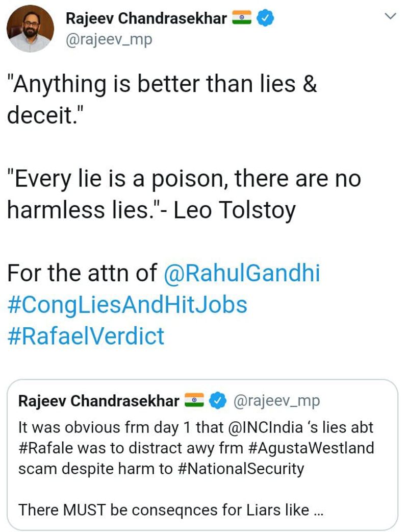Open the Rajeev Chandrasekhar name at top
This screenshot has height=532, width=408.
pos(146,19)
